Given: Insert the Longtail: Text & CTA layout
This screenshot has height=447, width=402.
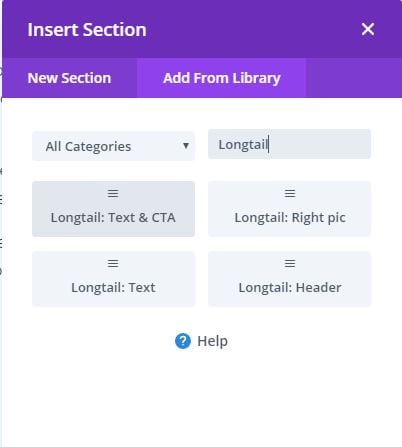Looking at the screenshot, I should (113, 209).
